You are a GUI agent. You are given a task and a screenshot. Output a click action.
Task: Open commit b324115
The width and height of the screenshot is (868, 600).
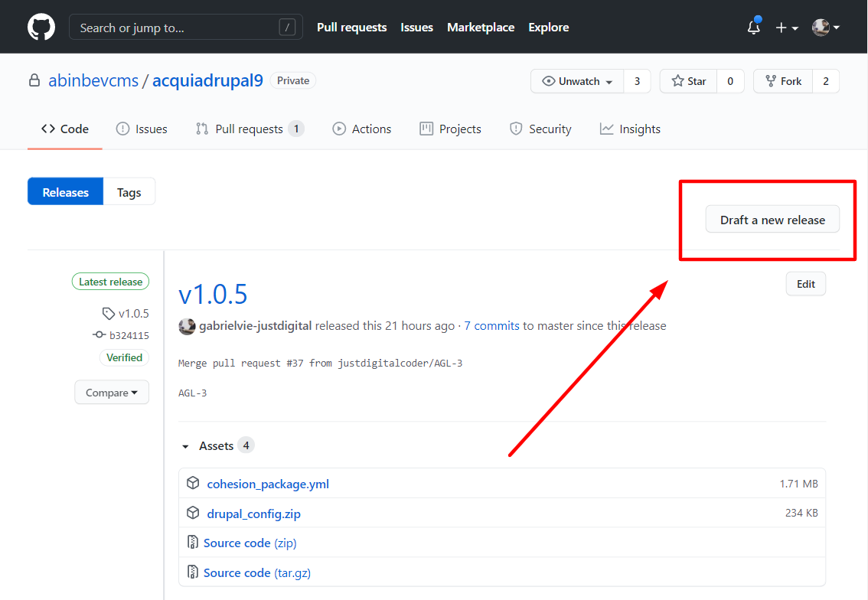click(129, 335)
